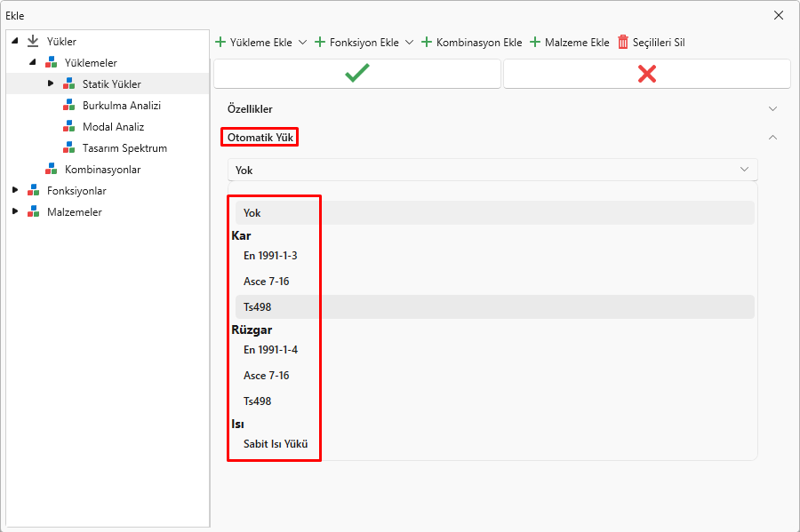Image resolution: width=800 pixels, height=532 pixels.
Task: Select Ts498 under Kar
Action: coord(258,307)
